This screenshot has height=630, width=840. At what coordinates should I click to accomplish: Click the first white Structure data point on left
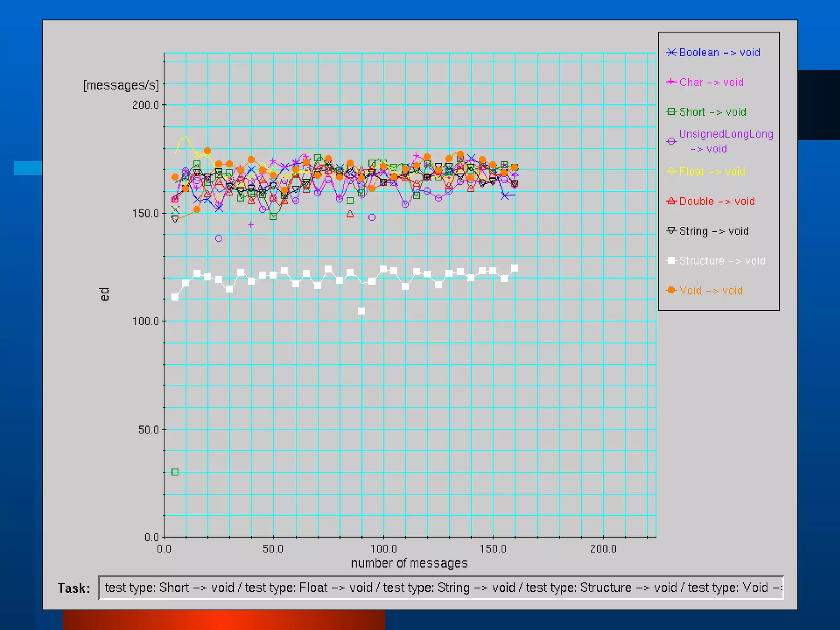pyautogui.click(x=175, y=297)
